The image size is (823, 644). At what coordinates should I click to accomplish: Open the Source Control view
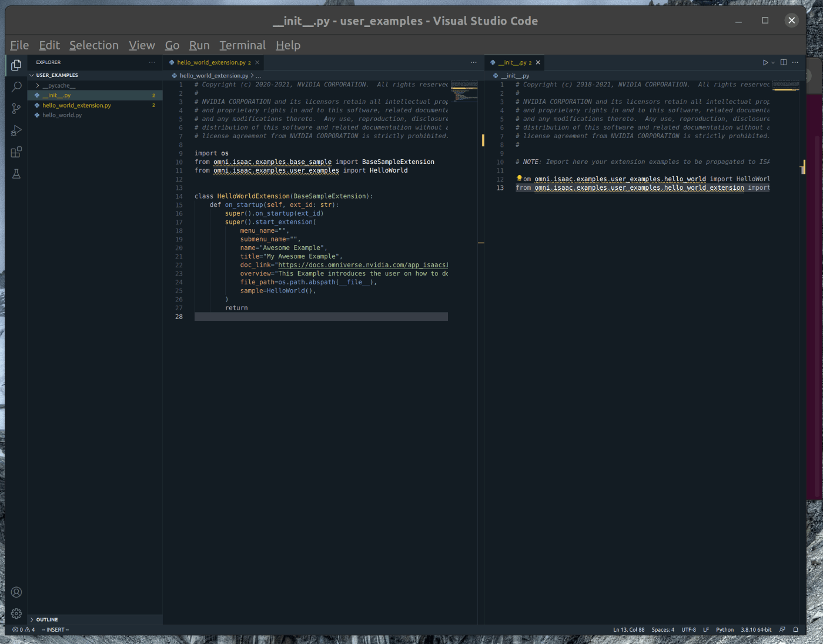[x=16, y=109]
